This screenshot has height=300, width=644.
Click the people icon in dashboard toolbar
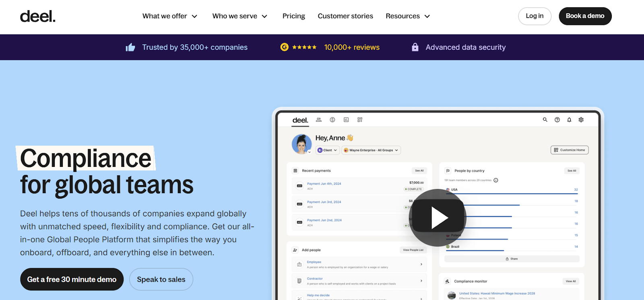click(x=319, y=120)
